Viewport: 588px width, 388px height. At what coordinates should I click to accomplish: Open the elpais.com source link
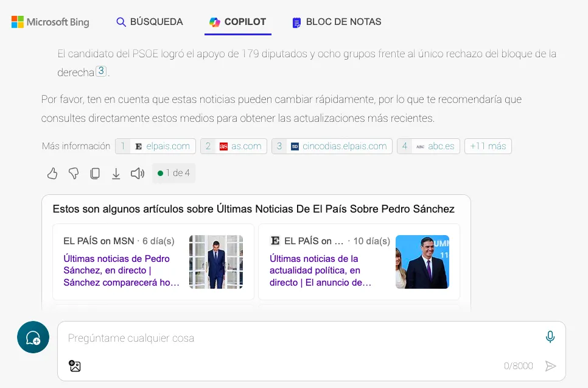pyautogui.click(x=156, y=146)
